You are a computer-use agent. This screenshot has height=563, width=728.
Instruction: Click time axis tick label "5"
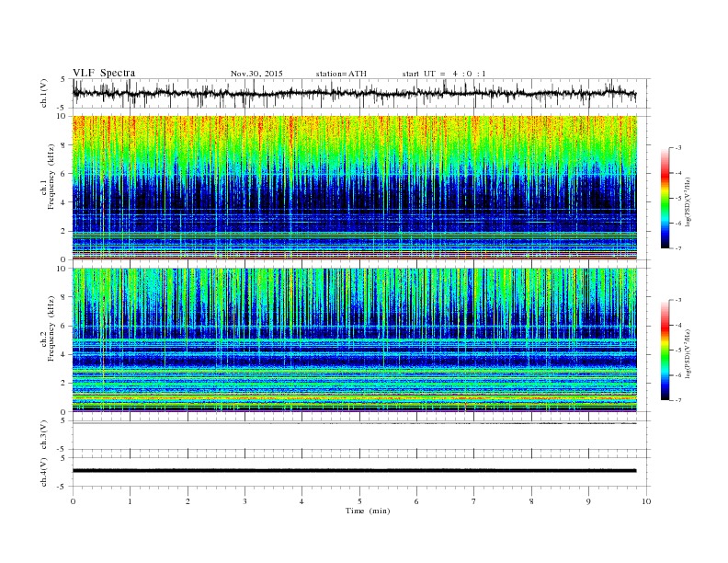point(359,501)
